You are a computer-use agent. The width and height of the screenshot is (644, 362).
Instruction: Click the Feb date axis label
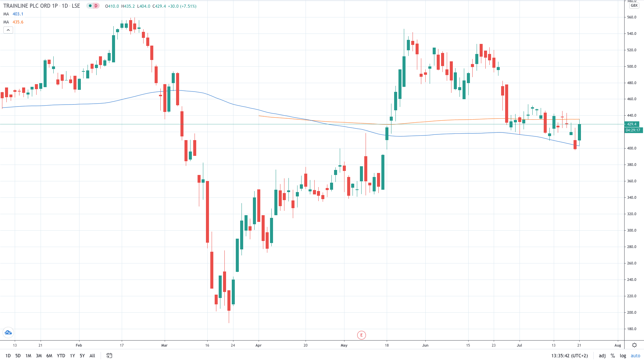(x=79, y=345)
